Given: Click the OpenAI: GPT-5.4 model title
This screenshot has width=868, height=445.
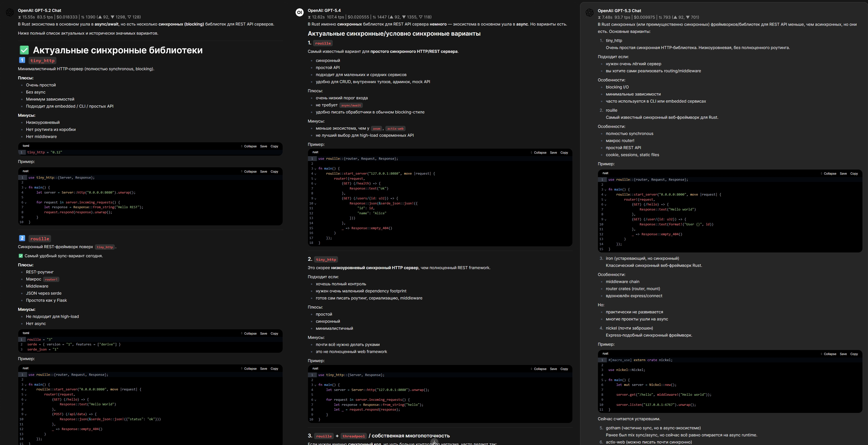Looking at the screenshot, I should [324, 10].
